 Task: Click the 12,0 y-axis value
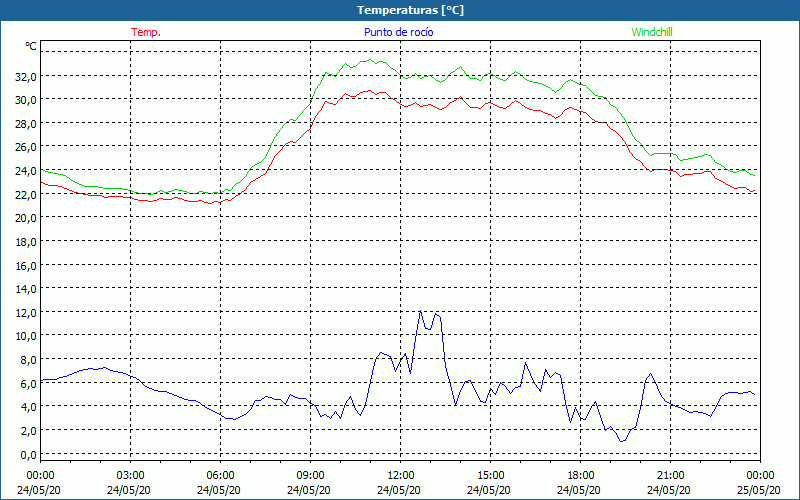click(26, 313)
